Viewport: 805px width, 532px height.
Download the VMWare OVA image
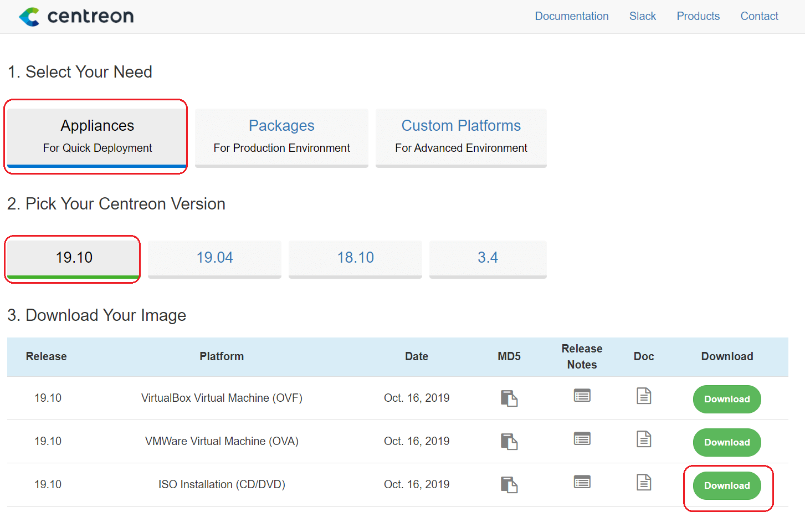pyautogui.click(x=727, y=442)
